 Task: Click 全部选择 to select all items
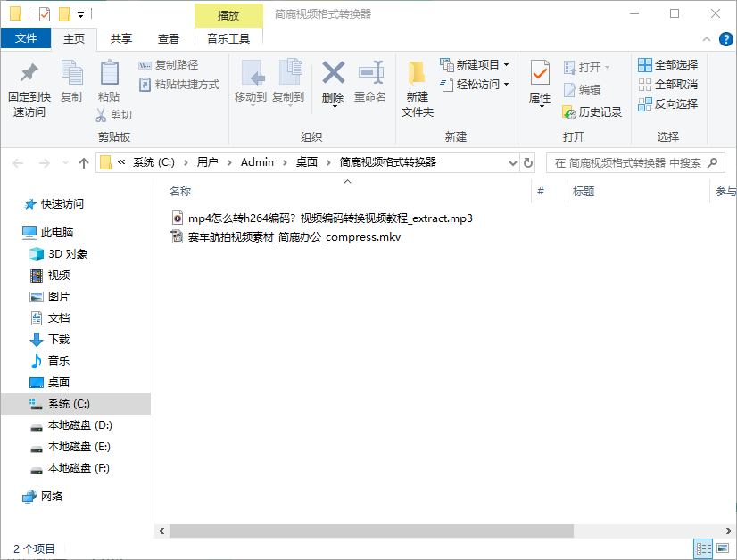[x=670, y=64]
